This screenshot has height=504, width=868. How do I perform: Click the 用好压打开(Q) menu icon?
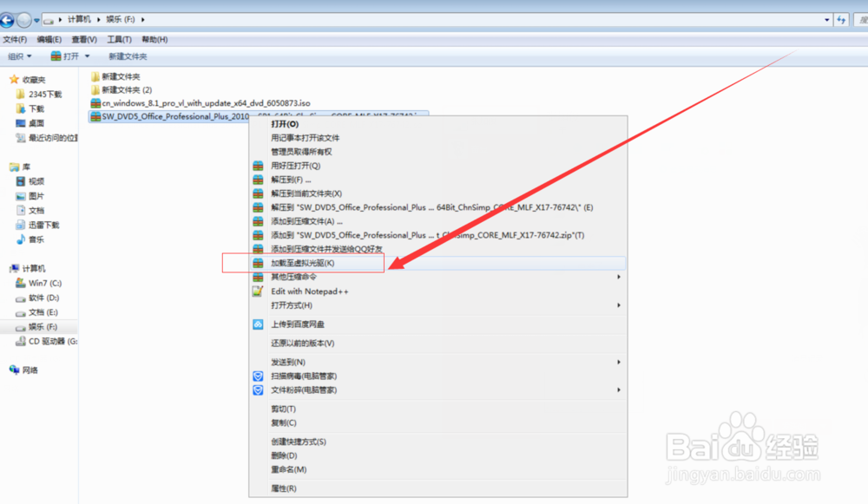[x=258, y=166]
